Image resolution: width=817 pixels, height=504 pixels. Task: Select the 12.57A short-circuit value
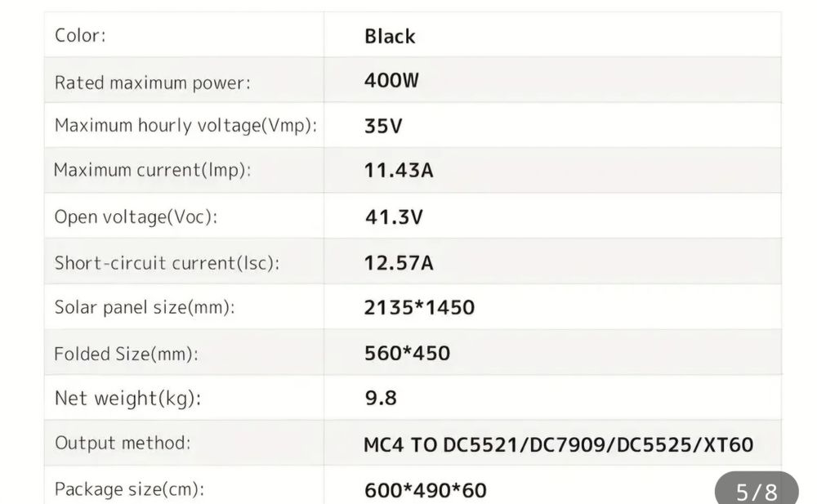pyautogui.click(x=399, y=263)
